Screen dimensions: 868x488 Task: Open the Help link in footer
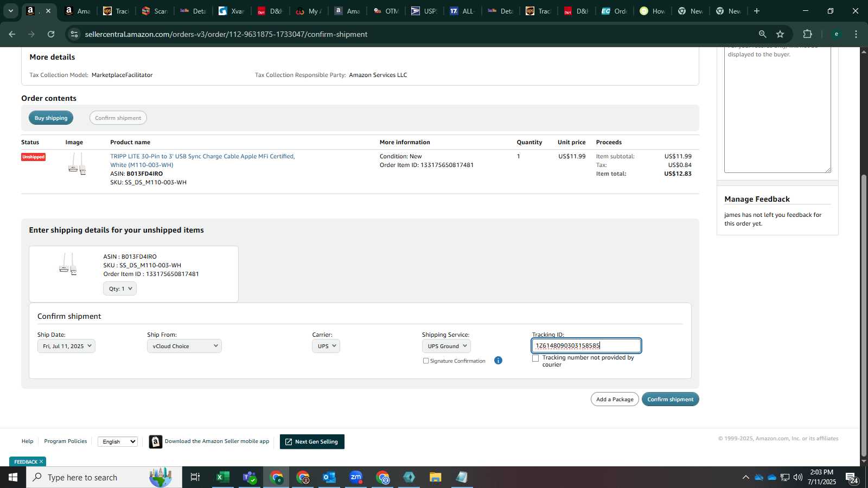[x=27, y=441]
